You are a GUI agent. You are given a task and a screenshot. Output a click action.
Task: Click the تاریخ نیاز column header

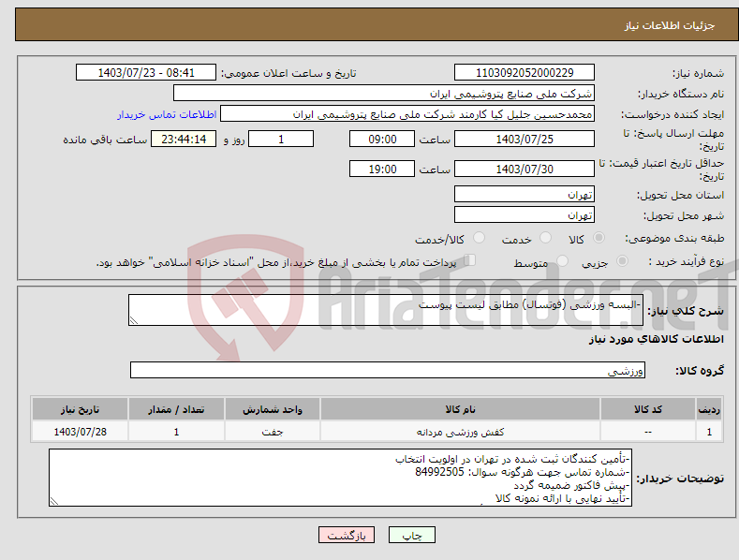click(80, 409)
